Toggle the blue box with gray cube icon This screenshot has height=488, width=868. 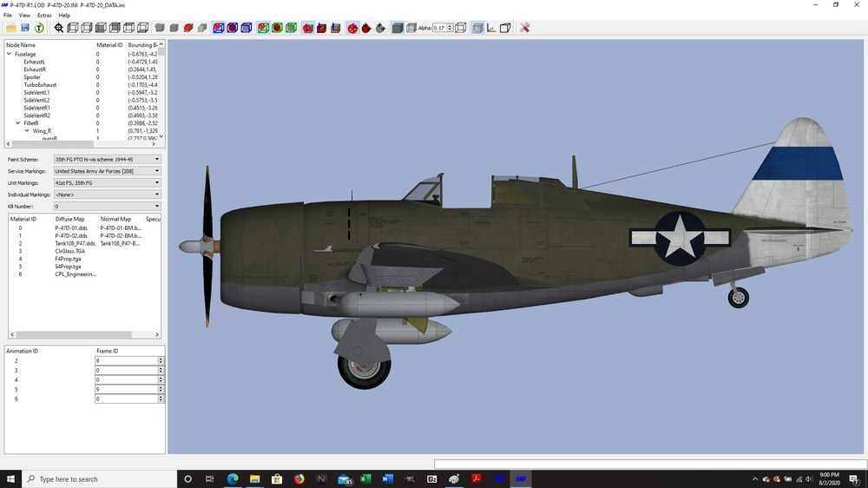pos(247,28)
